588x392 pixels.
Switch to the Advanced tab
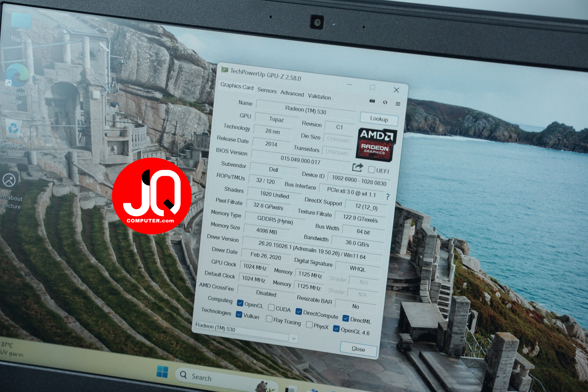pos(292,93)
